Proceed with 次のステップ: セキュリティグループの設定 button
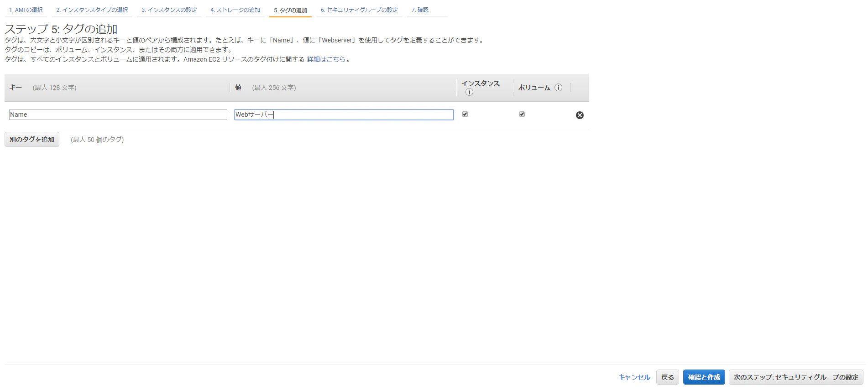The width and height of the screenshot is (868, 391). pyautogui.click(x=796, y=377)
